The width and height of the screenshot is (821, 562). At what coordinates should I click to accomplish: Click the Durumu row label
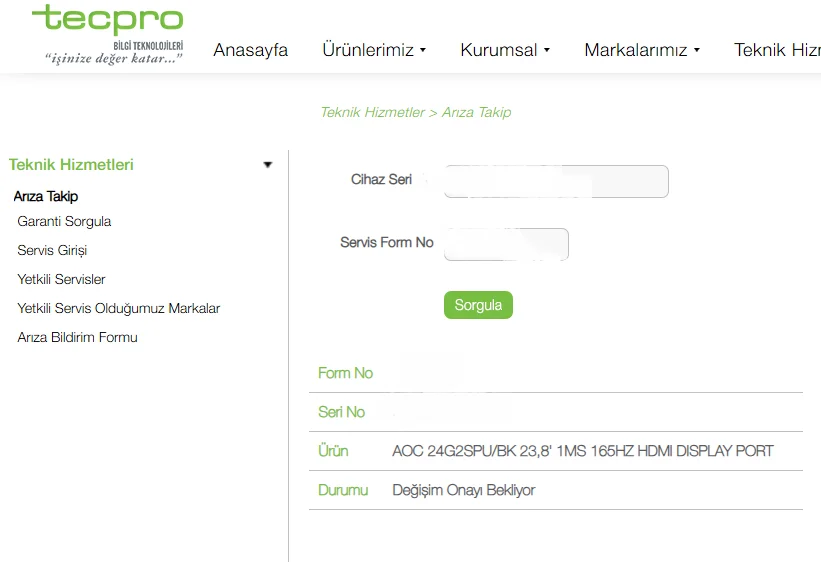[343, 490]
